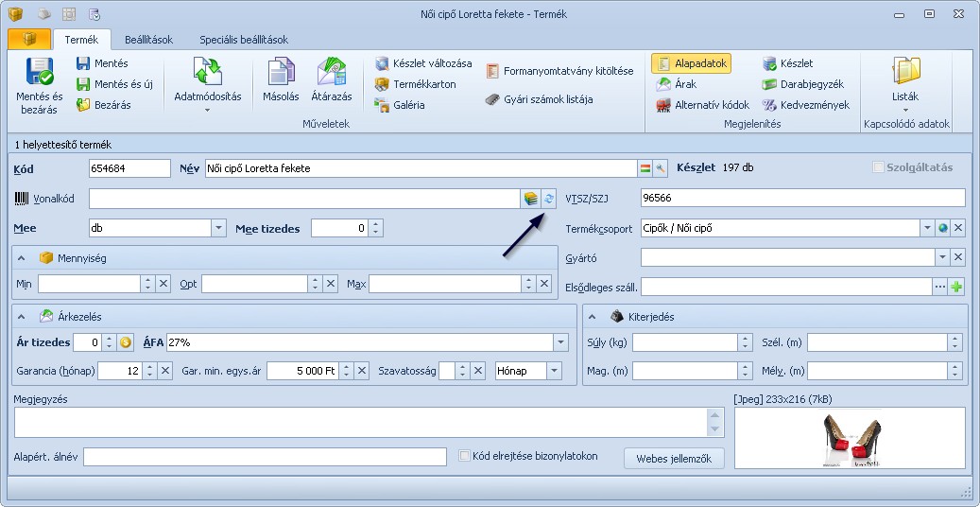Screen dimensions: 980x507
Task: Open the Speciális beállítások tab
Action: click(243, 40)
